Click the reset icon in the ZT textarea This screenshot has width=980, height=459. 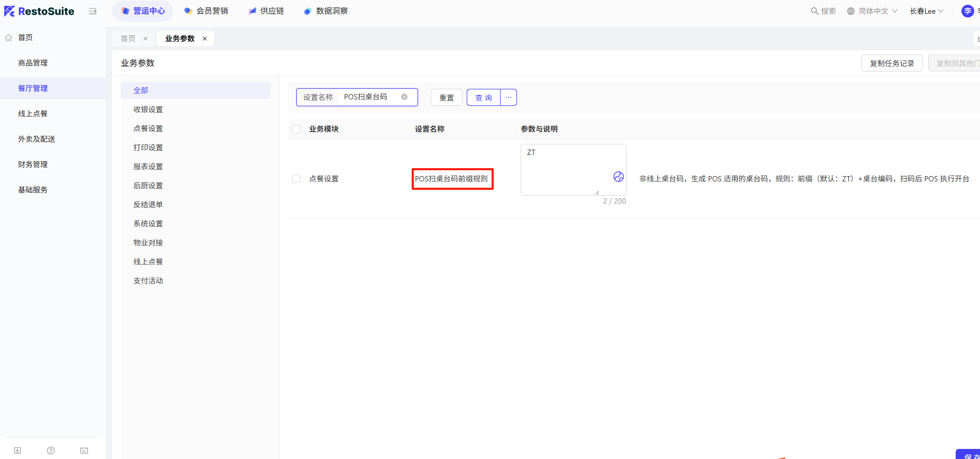pyautogui.click(x=618, y=177)
